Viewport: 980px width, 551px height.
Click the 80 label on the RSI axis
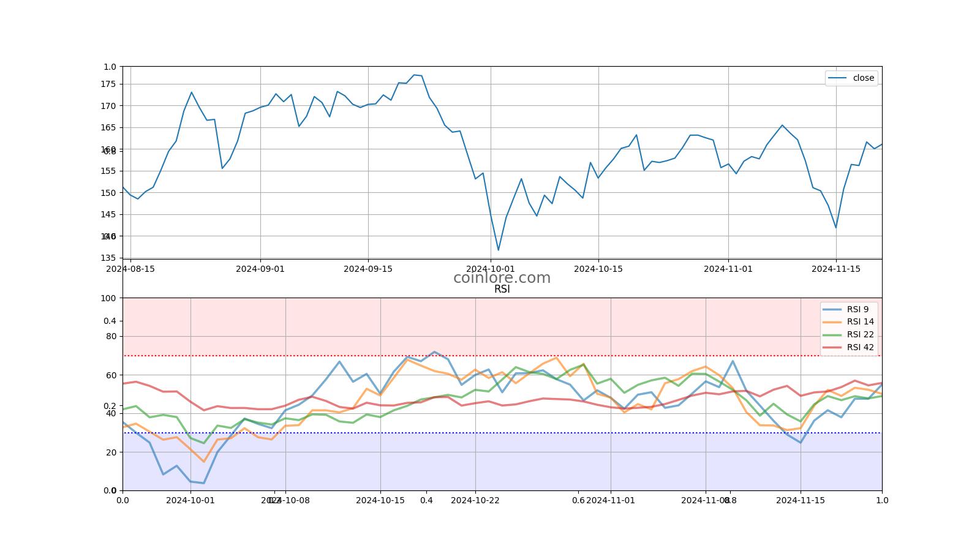coord(111,336)
